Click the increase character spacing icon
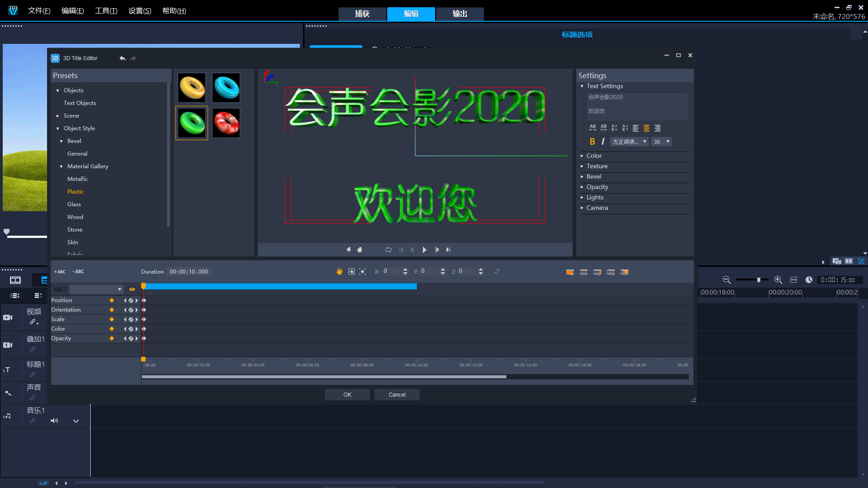Screen dimensions: 868x488 pyautogui.click(x=593, y=128)
